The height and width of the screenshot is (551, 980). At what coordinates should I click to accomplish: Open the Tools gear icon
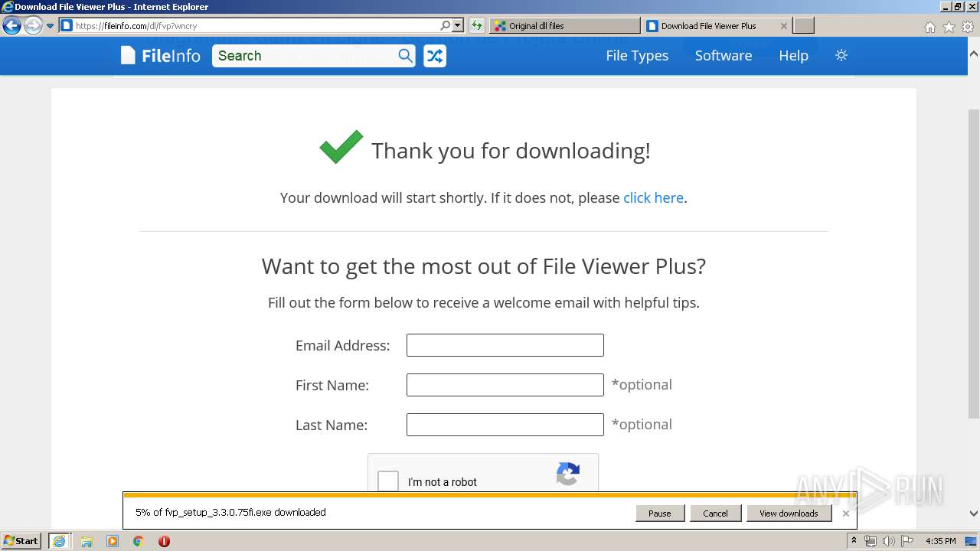(x=967, y=27)
